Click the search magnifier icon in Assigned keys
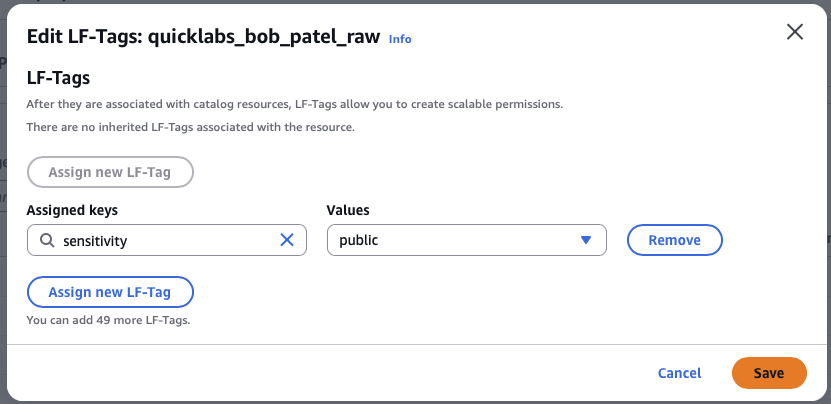This screenshot has height=404, width=831. [47, 241]
